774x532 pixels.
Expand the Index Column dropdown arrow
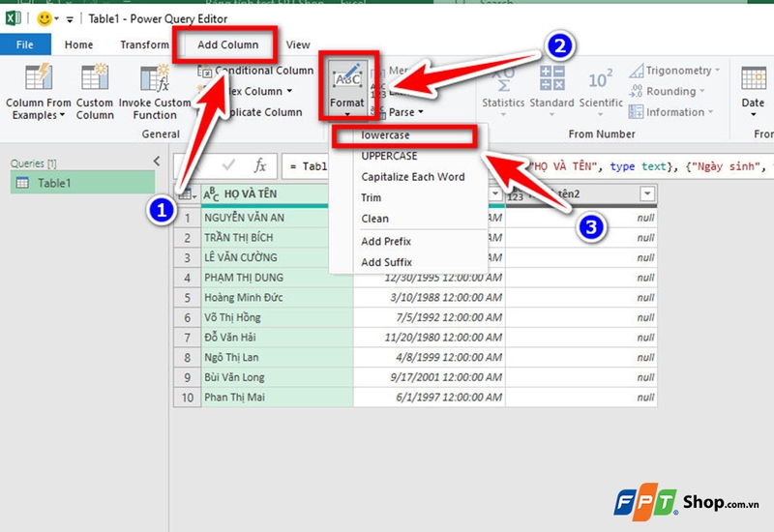coord(289,91)
